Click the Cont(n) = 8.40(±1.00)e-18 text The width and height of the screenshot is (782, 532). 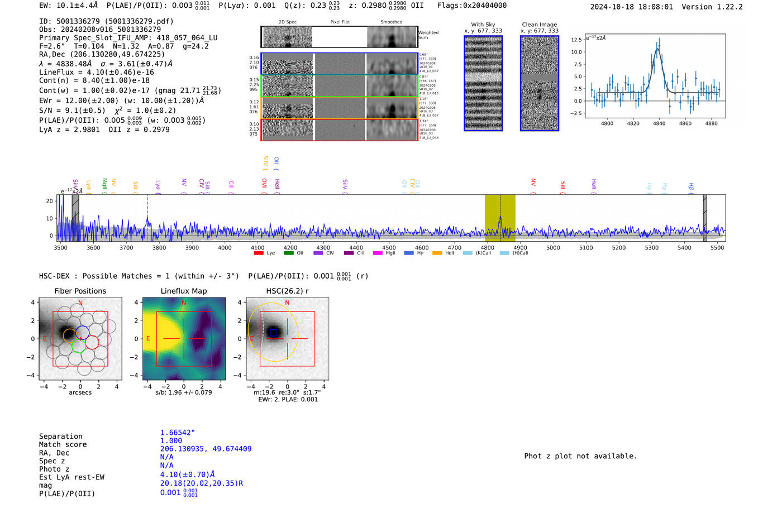click(x=94, y=80)
